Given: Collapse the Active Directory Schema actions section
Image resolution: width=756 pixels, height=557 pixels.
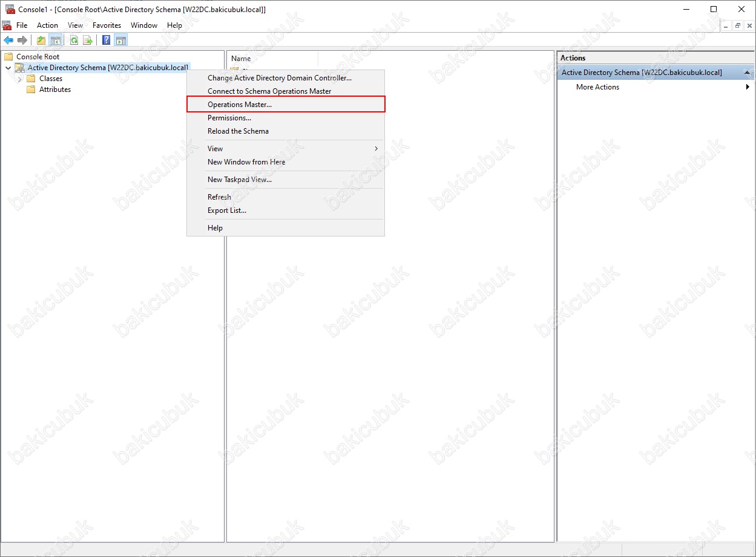Looking at the screenshot, I should click(748, 73).
